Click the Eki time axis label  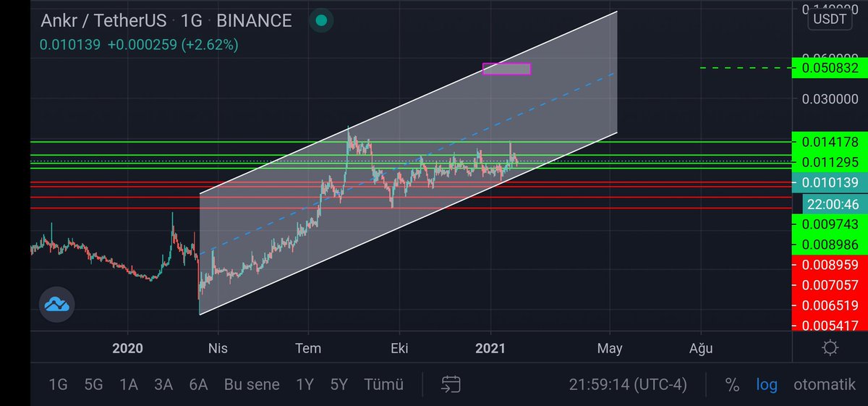[x=399, y=348]
